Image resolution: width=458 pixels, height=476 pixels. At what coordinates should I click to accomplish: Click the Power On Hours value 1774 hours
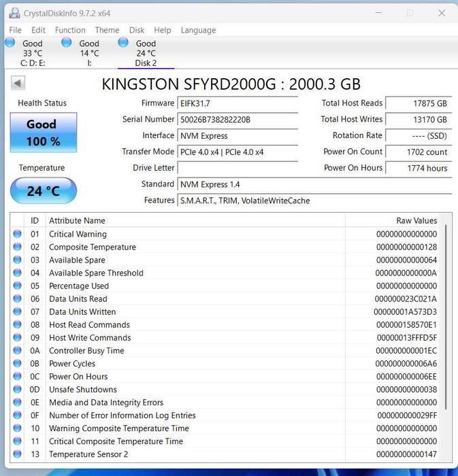[419, 168]
